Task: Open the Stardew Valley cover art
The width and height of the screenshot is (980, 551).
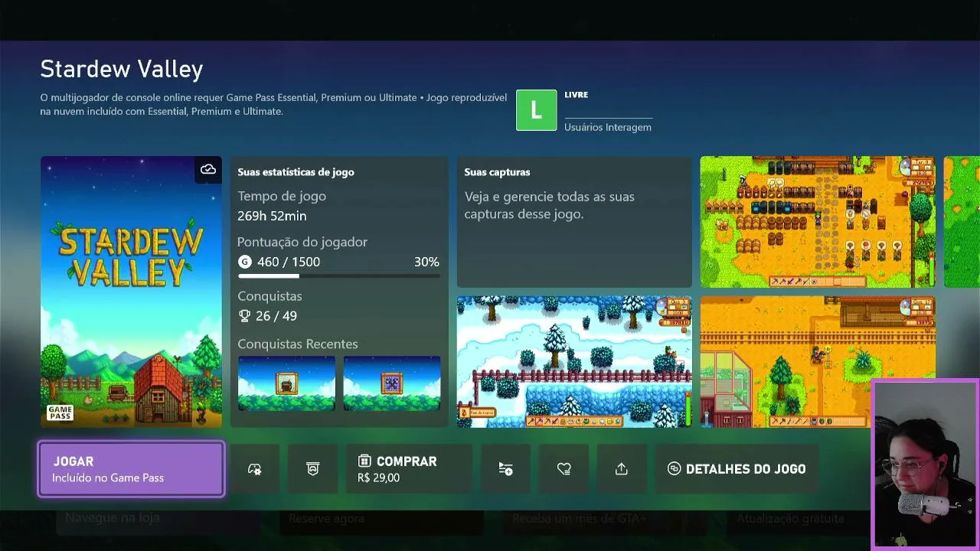Action: click(x=131, y=292)
